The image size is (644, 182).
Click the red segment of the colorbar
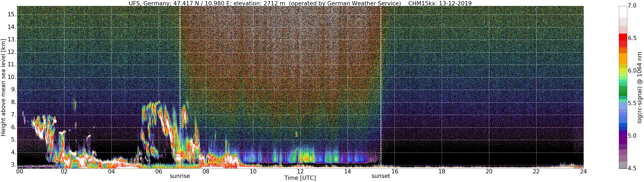623,37
